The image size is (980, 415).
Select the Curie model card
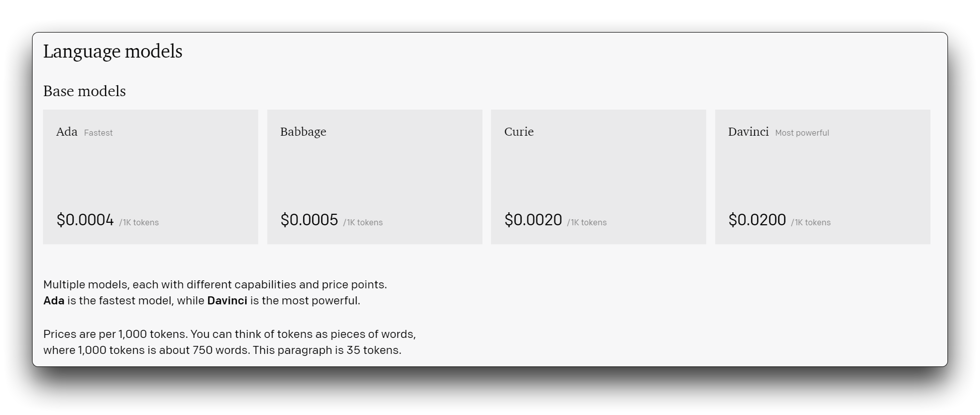point(599,177)
